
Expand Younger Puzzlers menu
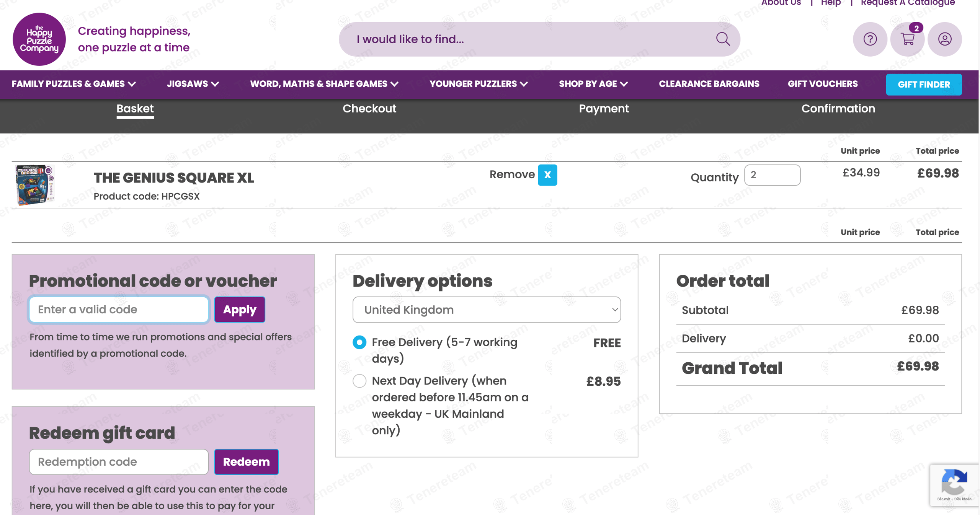pyautogui.click(x=479, y=84)
